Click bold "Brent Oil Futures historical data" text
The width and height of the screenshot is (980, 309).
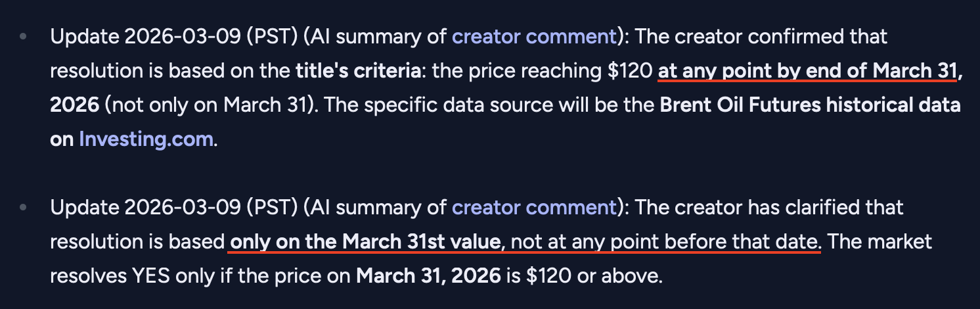[810, 105]
